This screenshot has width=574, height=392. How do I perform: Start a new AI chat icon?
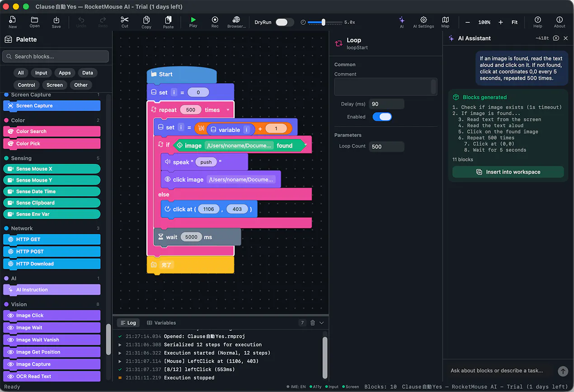556,38
